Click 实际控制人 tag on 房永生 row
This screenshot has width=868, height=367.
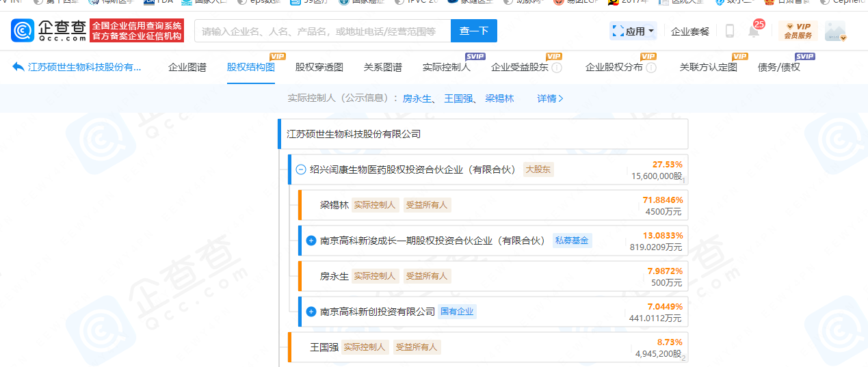click(376, 276)
